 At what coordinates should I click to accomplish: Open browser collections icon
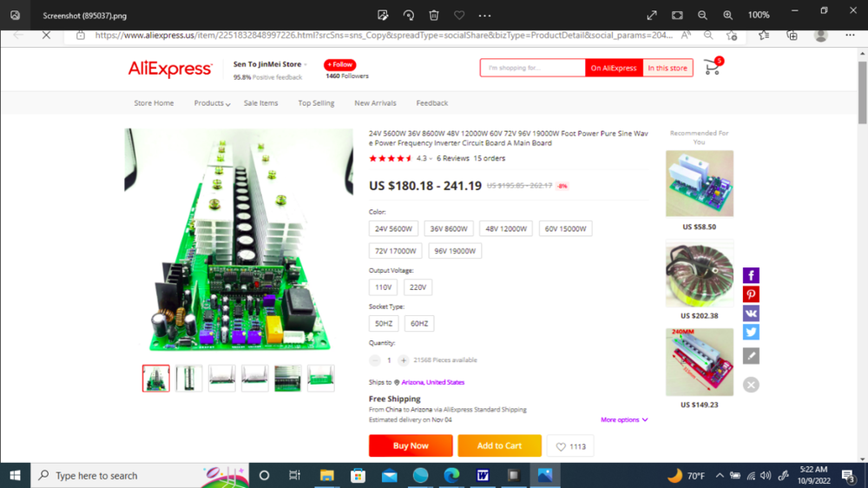tap(792, 36)
